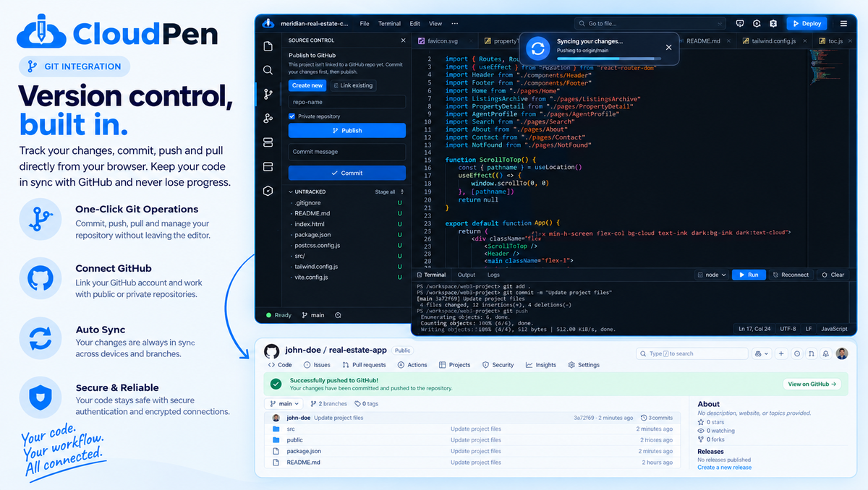Click the CloudPen logo in editor title bar

(268, 23)
